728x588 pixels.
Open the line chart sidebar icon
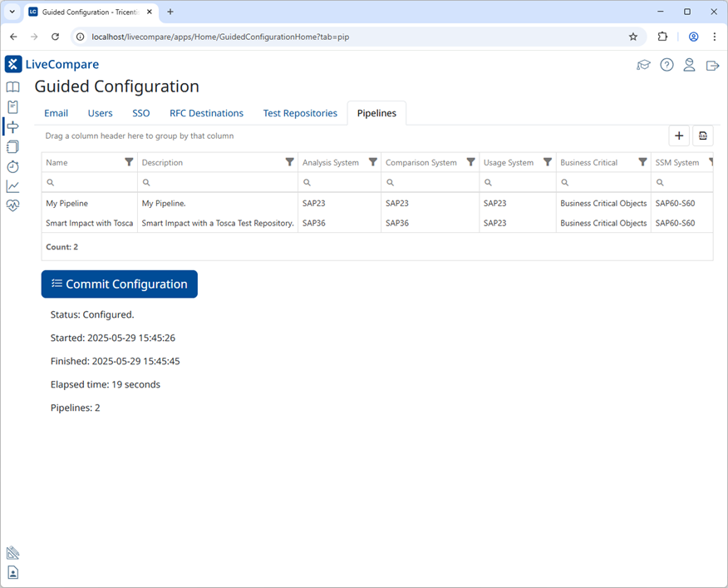click(x=12, y=186)
